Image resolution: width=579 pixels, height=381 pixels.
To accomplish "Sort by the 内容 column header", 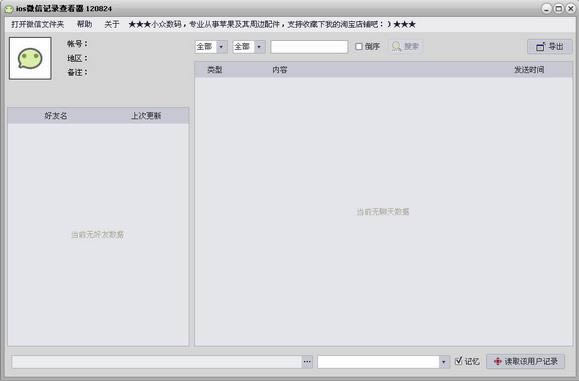I will pos(280,69).
